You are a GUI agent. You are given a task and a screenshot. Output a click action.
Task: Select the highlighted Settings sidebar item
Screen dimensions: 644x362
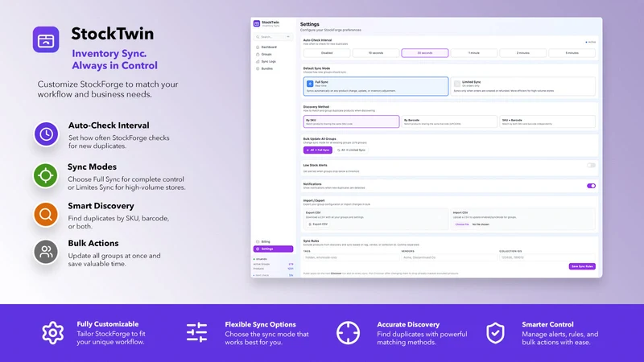click(x=273, y=249)
